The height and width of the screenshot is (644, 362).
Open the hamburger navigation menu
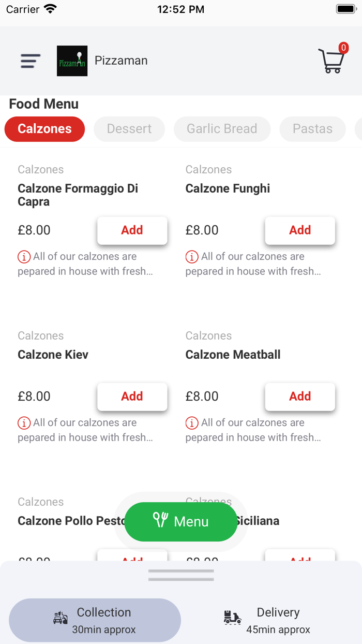point(31,61)
